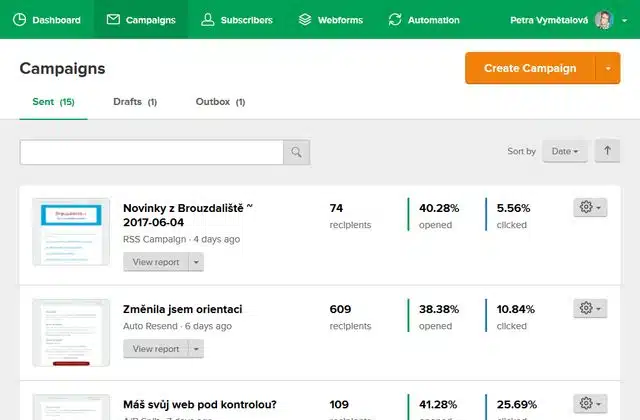
Task: Open the Campaigns menu item
Action: pyautogui.click(x=141, y=20)
